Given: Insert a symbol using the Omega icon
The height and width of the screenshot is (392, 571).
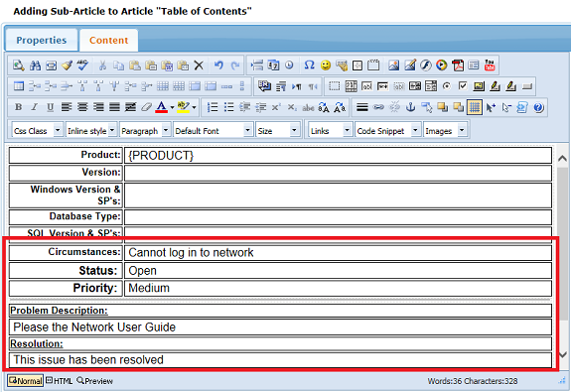Looking at the screenshot, I should pyautogui.click(x=309, y=65).
